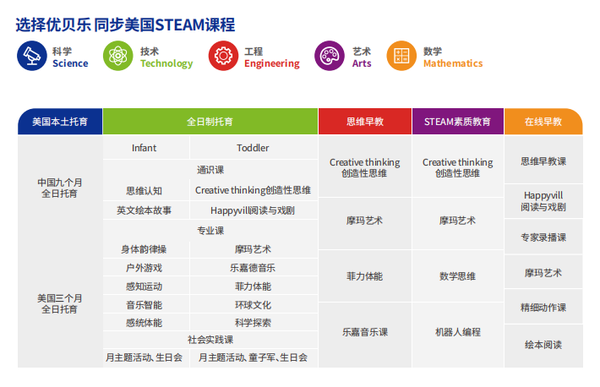Click the red Engineering gear icon
The image size is (600, 387).
click(223, 56)
